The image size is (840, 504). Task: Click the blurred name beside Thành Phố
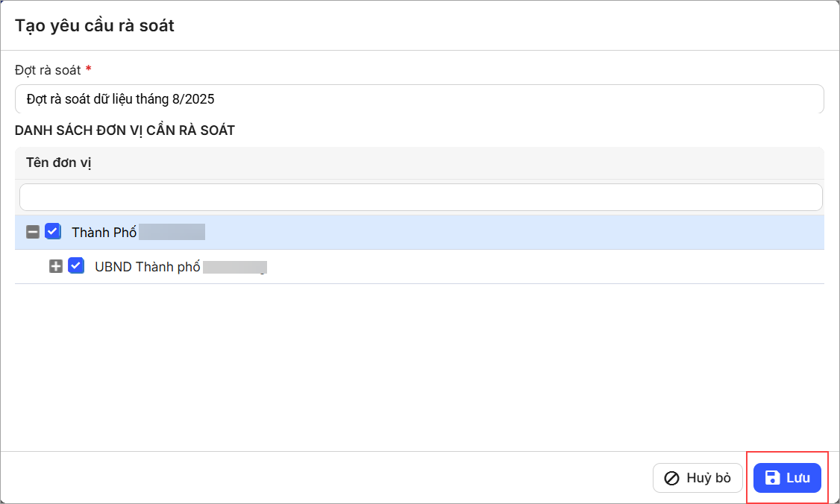(x=172, y=232)
